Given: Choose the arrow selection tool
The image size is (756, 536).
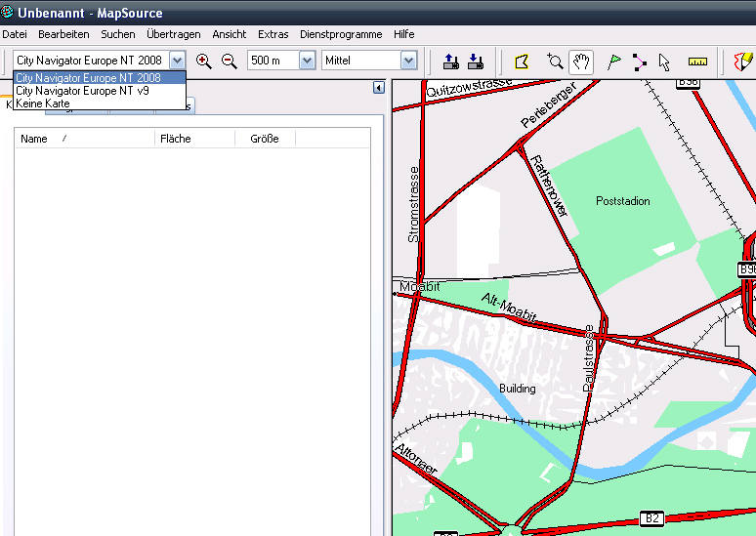Looking at the screenshot, I should pos(664,61).
